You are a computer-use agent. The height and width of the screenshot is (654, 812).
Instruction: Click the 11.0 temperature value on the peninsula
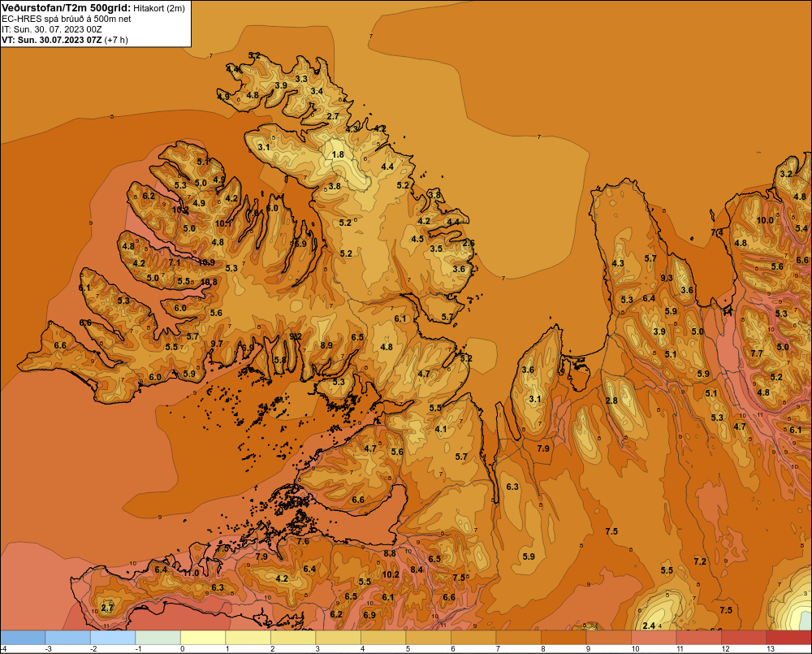(x=191, y=573)
